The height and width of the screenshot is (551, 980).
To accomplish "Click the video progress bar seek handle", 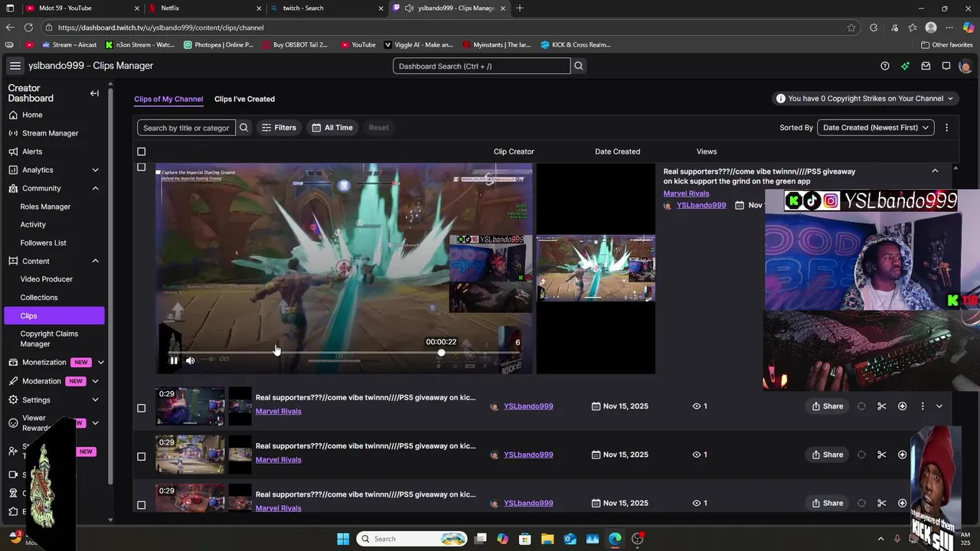I will [x=441, y=353].
